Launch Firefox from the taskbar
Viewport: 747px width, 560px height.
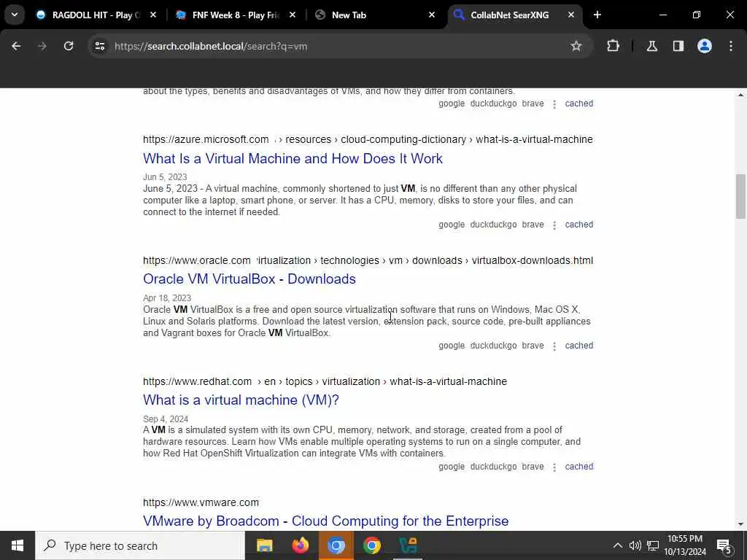[x=300, y=545]
